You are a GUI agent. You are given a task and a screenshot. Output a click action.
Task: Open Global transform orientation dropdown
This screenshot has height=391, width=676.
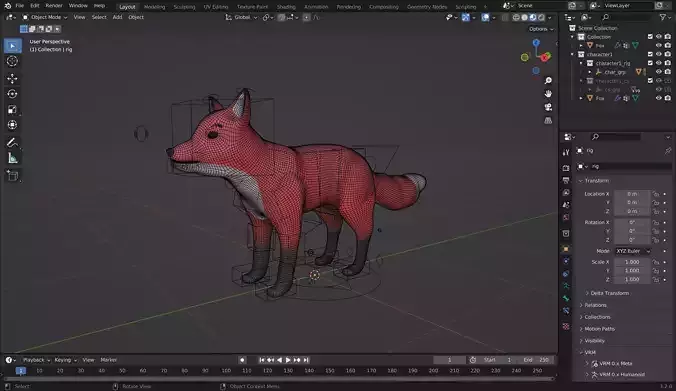click(241, 17)
